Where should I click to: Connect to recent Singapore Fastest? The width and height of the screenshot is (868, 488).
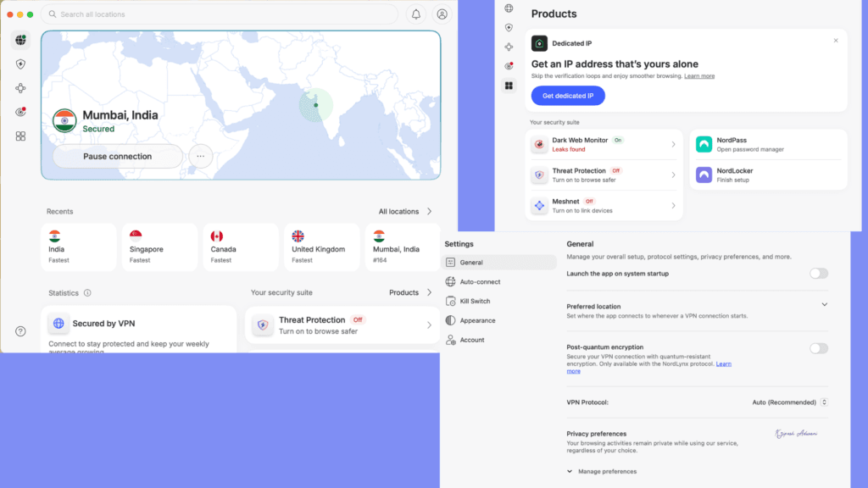tap(159, 247)
